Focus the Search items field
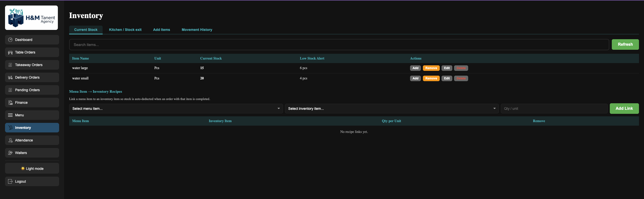This screenshot has height=199, width=644. [x=339, y=45]
